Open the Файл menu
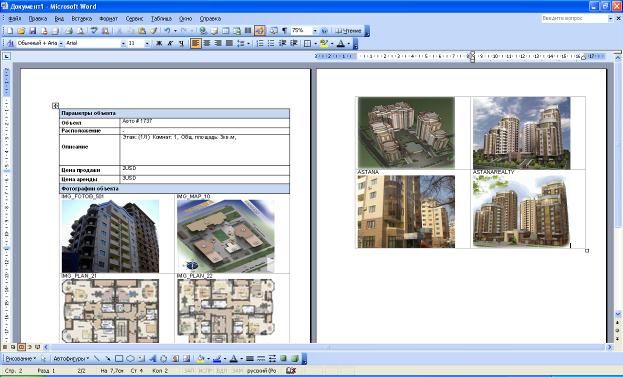 (15, 19)
